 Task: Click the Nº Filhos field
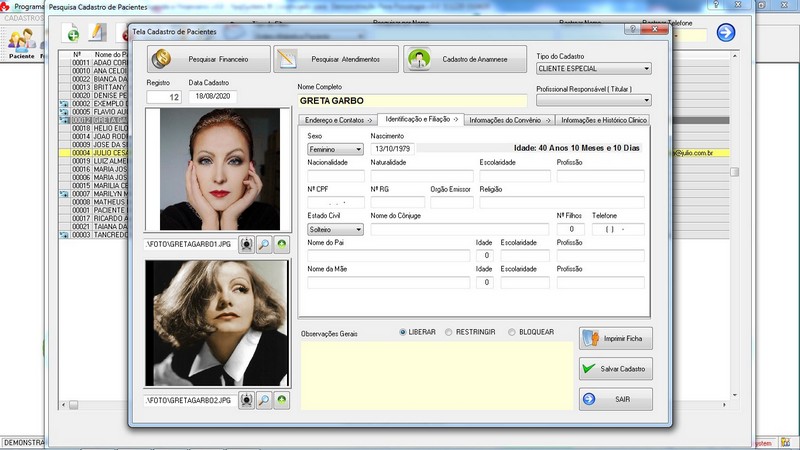pos(570,230)
